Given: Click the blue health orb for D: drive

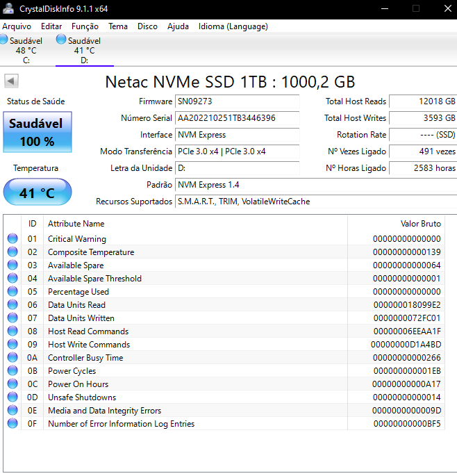Looking at the screenshot, I should (x=61, y=39).
